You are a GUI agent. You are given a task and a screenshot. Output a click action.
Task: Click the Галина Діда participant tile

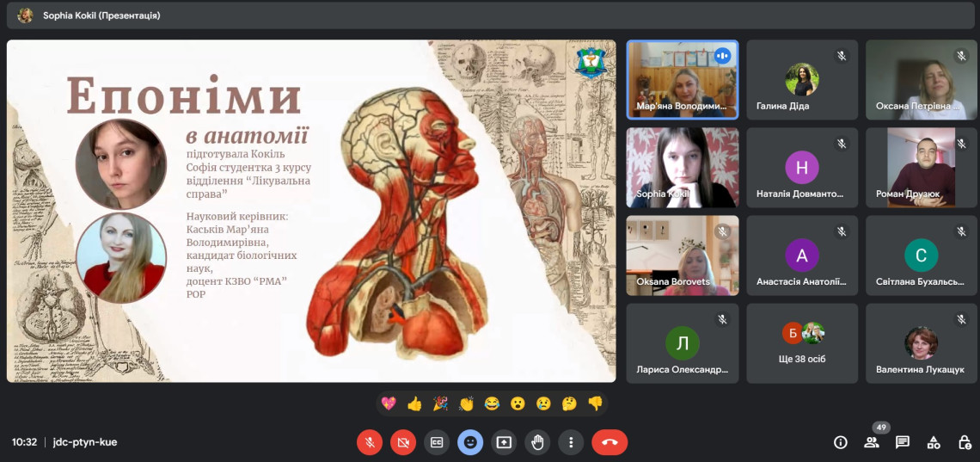point(803,80)
